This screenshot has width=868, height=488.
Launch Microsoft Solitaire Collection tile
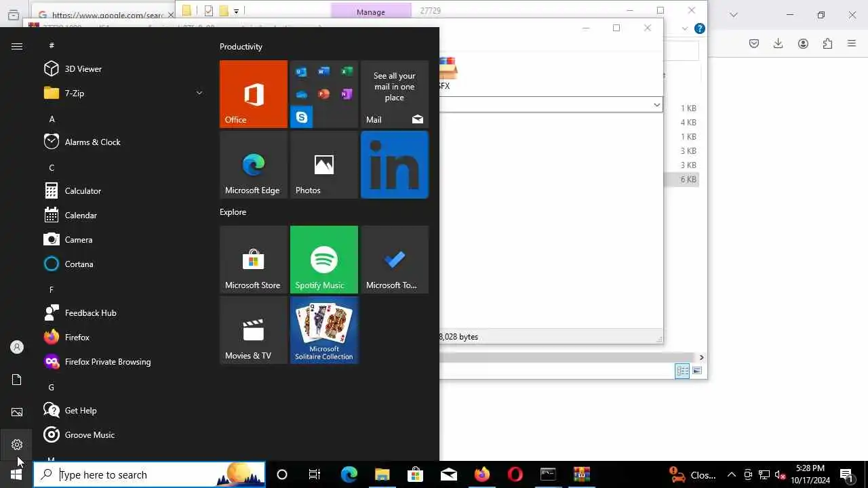[x=324, y=330]
